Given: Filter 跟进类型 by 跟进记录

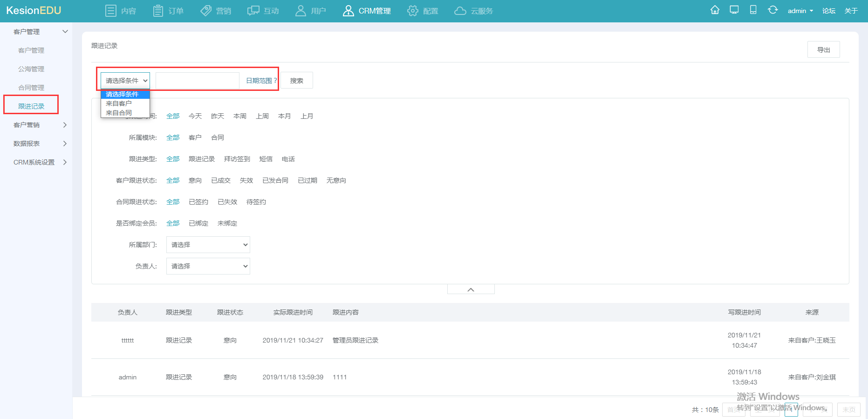Looking at the screenshot, I should point(202,159).
